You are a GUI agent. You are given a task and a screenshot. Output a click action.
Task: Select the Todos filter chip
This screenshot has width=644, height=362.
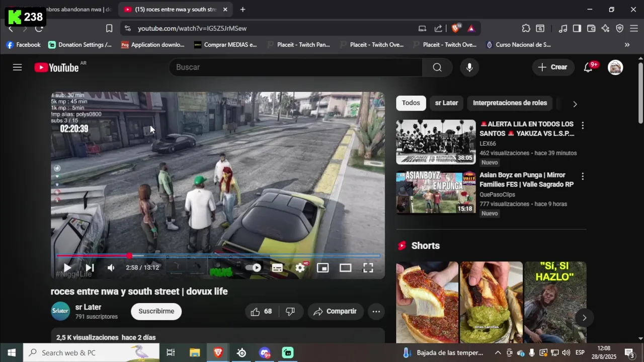click(x=411, y=103)
